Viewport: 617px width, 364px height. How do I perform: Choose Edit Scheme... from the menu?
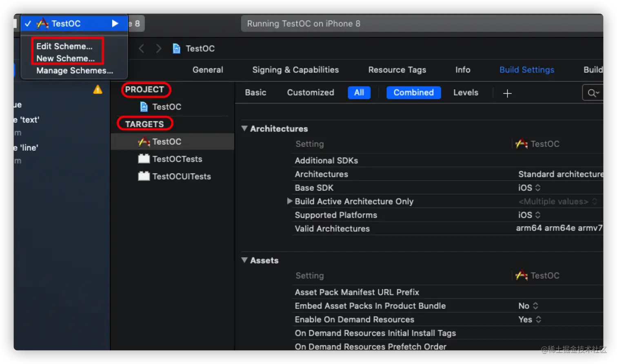(64, 46)
